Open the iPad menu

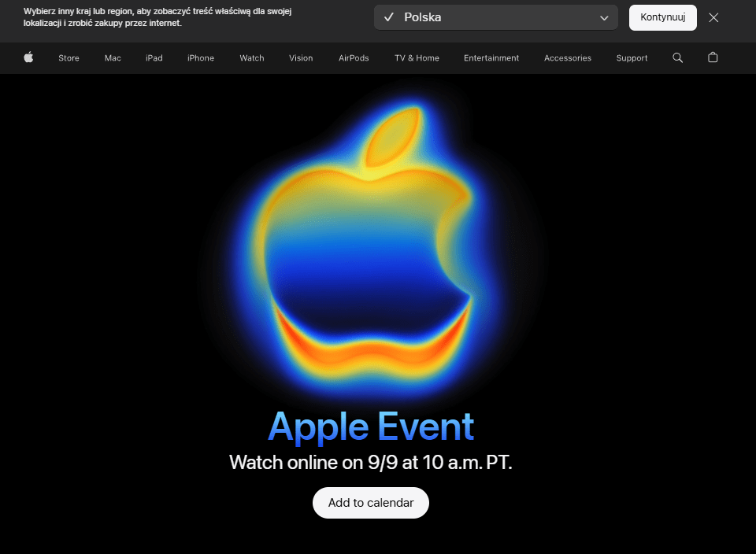click(154, 57)
